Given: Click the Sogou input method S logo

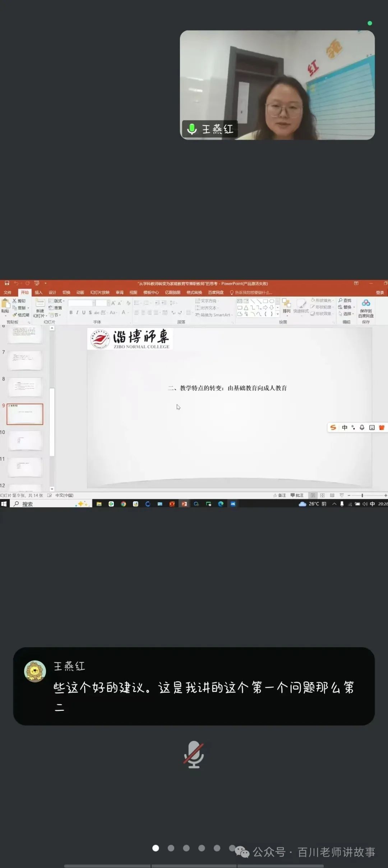Looking at the screenshot, I should [x=333, y=427].
